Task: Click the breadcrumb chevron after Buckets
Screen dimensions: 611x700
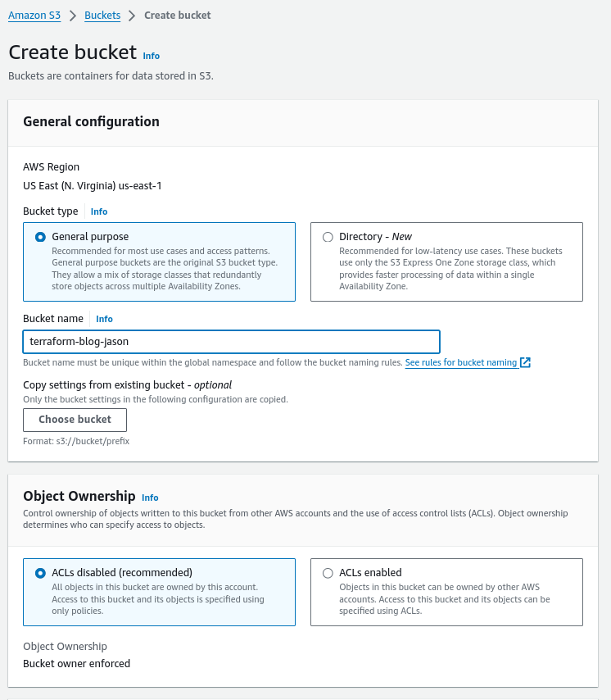Action: point(132,16)
